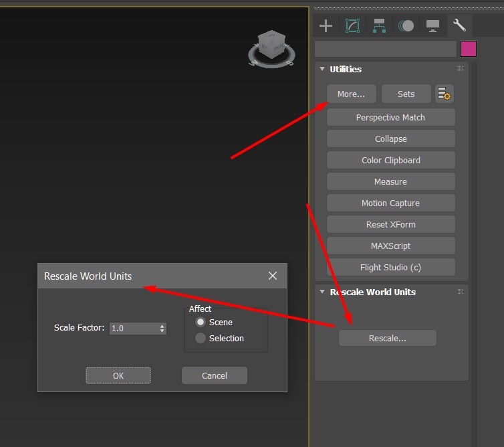Click the Configure Button Sets icon

[445, 94]
